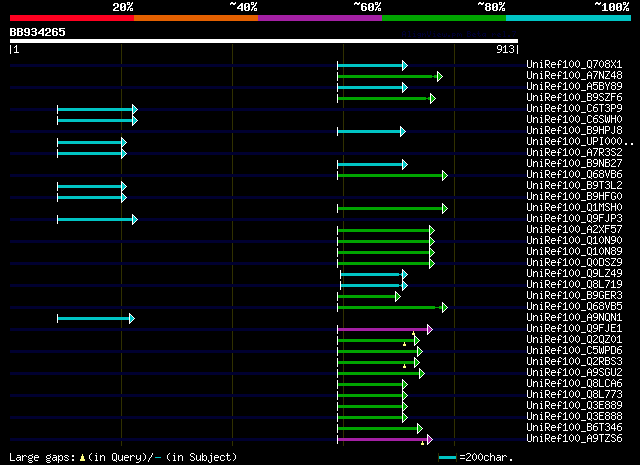Open the UniRef100_Q2QZ01 hit label
Viewport: 640px width, 465px height.
click(x=574, y=340)
